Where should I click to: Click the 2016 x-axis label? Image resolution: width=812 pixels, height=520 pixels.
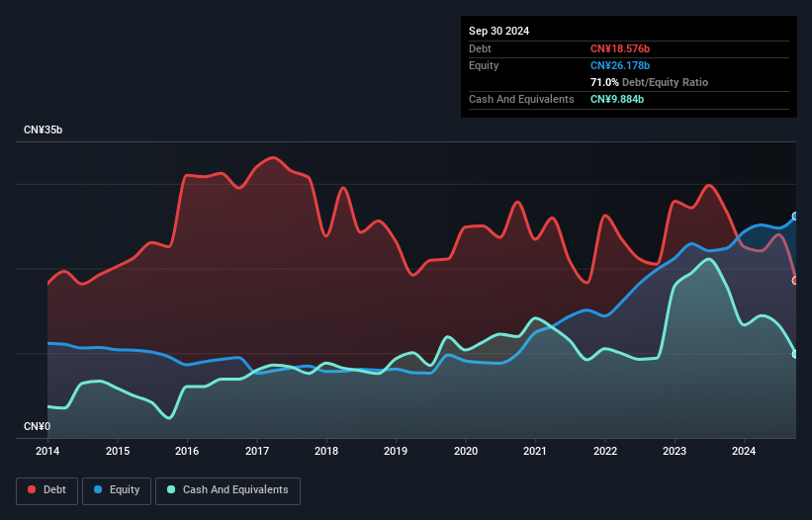(187, 451)
